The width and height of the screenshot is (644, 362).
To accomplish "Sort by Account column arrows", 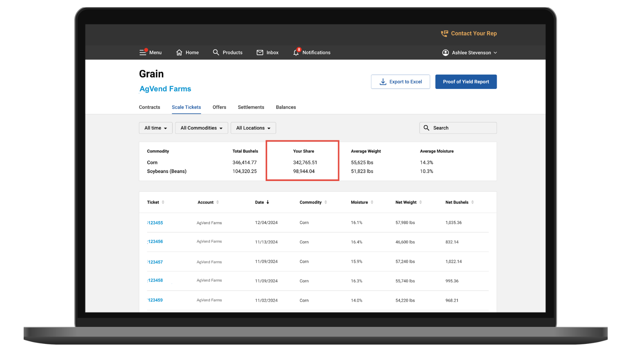I will tap(218, 202).
